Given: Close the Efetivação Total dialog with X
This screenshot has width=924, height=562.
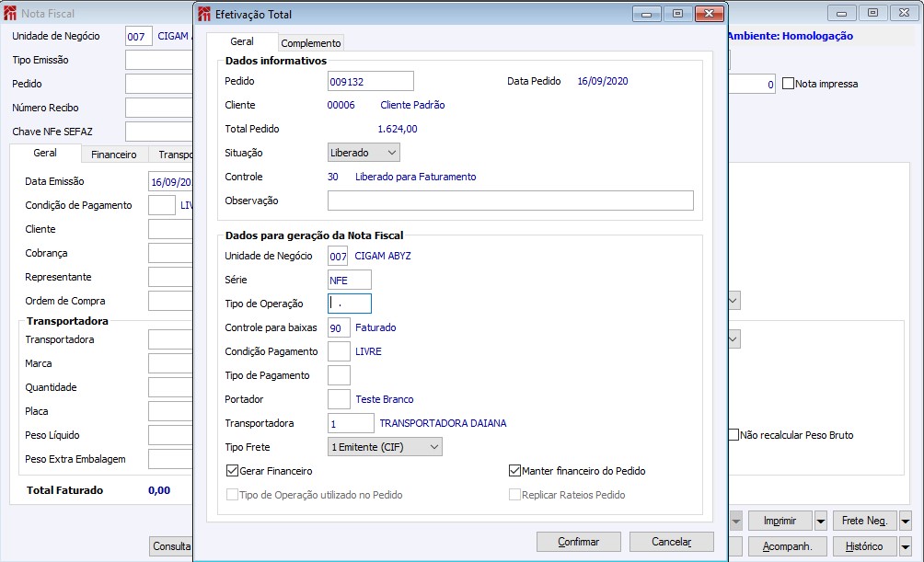Looking at the screenshot, I should (709, 14).
